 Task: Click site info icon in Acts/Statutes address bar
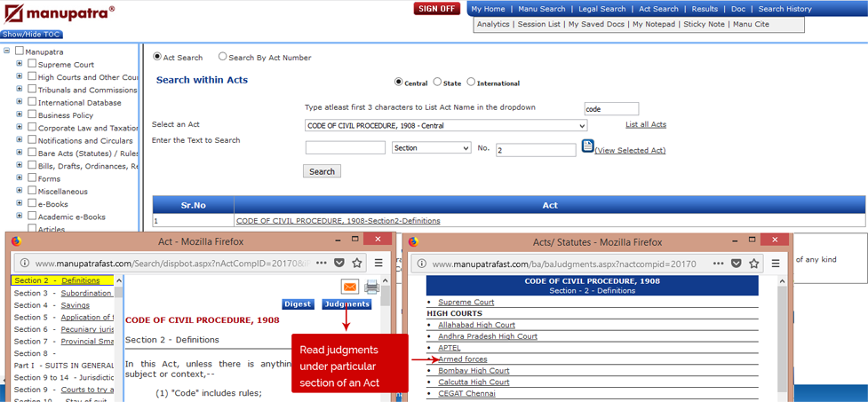coord(422,264)
